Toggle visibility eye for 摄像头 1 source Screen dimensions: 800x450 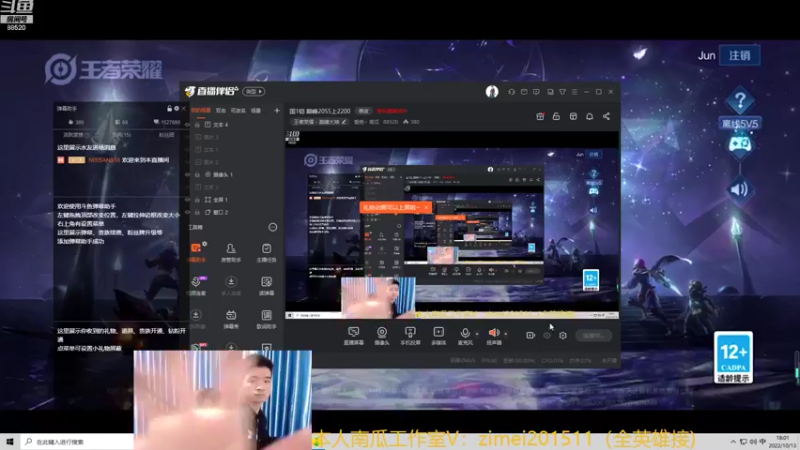click(x=187, y=174)
